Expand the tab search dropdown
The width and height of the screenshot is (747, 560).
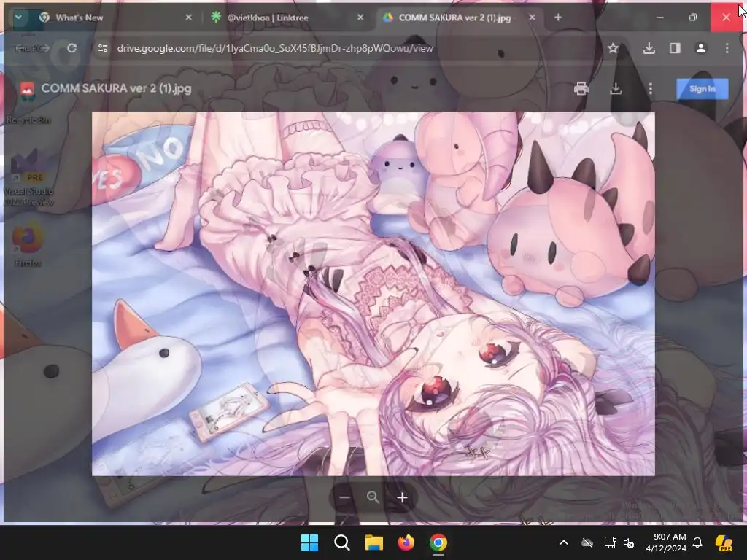pos(18,17)
